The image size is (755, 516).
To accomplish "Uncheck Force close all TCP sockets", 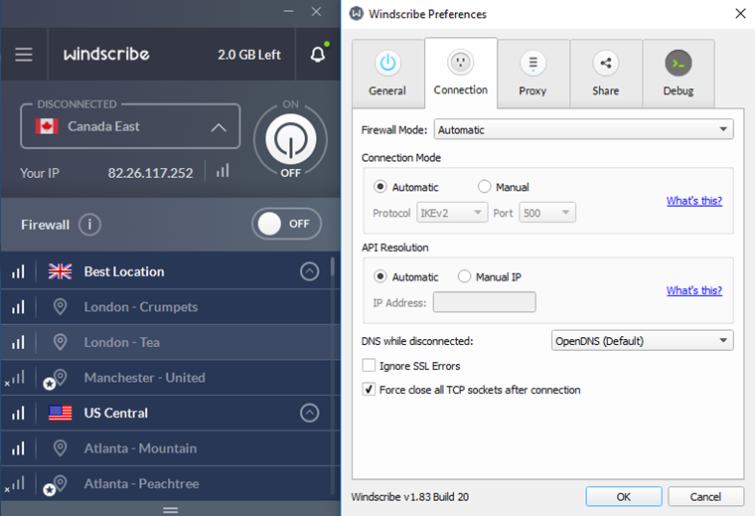I will coord(369,389).
